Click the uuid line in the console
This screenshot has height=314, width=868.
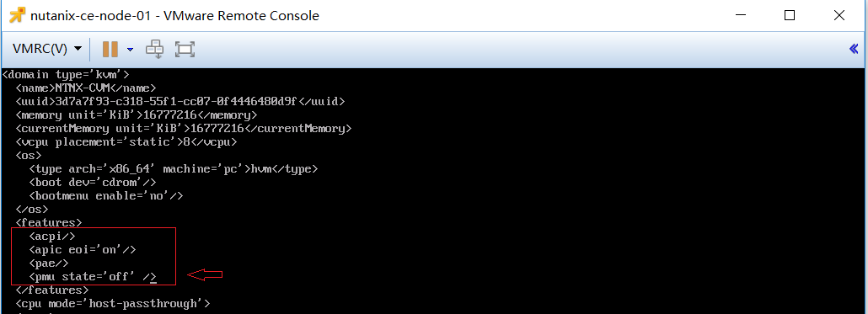[180, 102]
